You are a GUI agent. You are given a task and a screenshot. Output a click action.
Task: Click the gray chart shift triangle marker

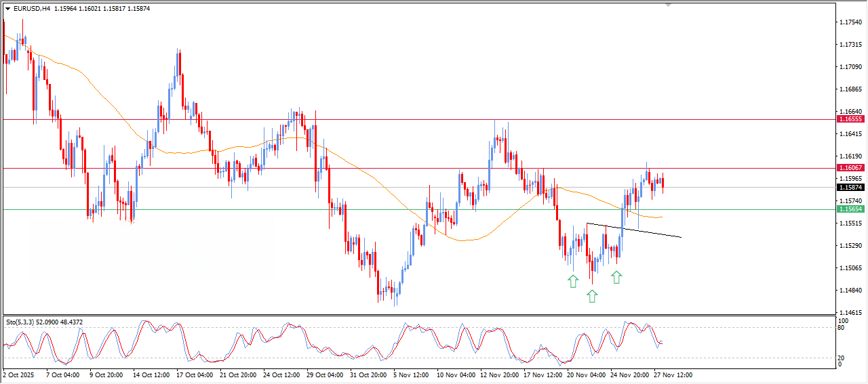669,5
